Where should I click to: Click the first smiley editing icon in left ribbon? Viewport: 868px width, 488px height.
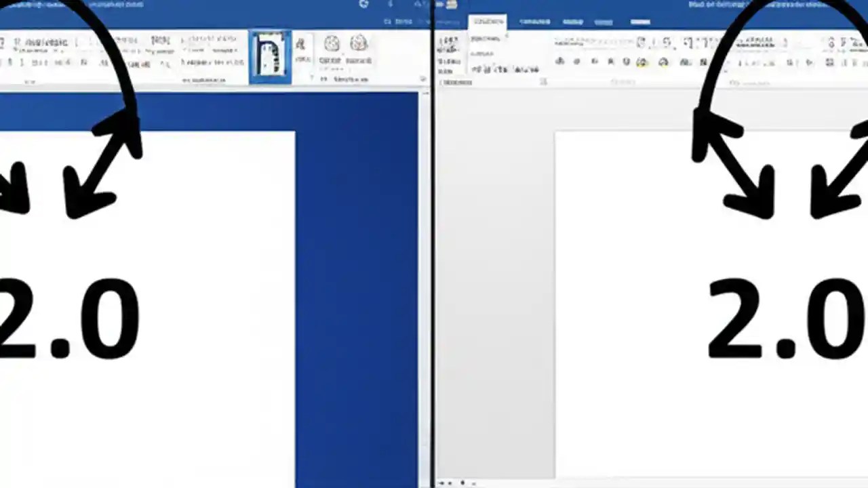[x=332, y=43]
